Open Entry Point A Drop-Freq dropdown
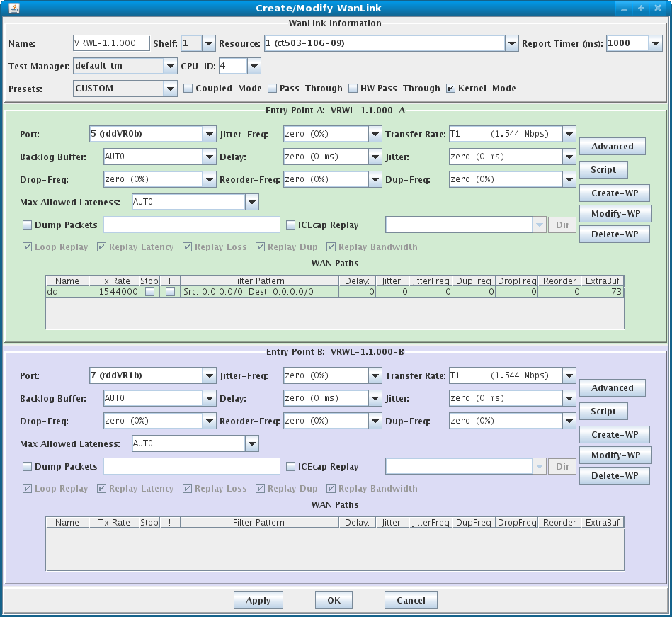The height and width of the screenshot is (617, 672). [x=209, y=180]
